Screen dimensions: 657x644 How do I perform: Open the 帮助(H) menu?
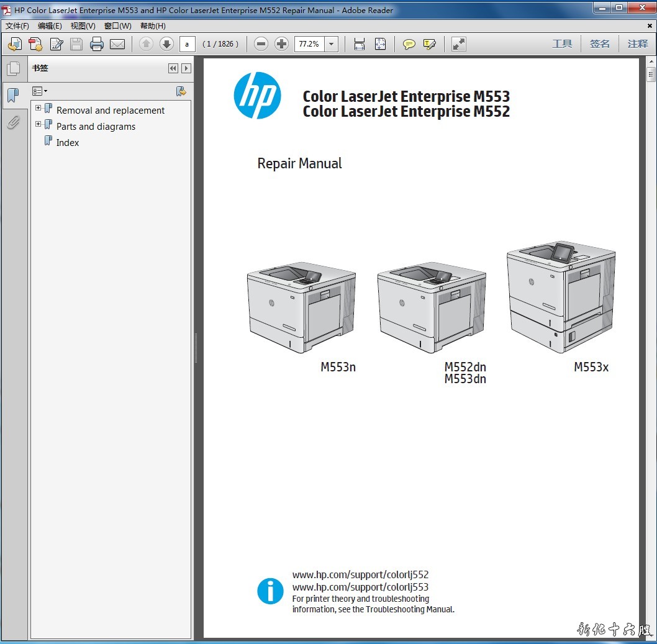[153, 26]
